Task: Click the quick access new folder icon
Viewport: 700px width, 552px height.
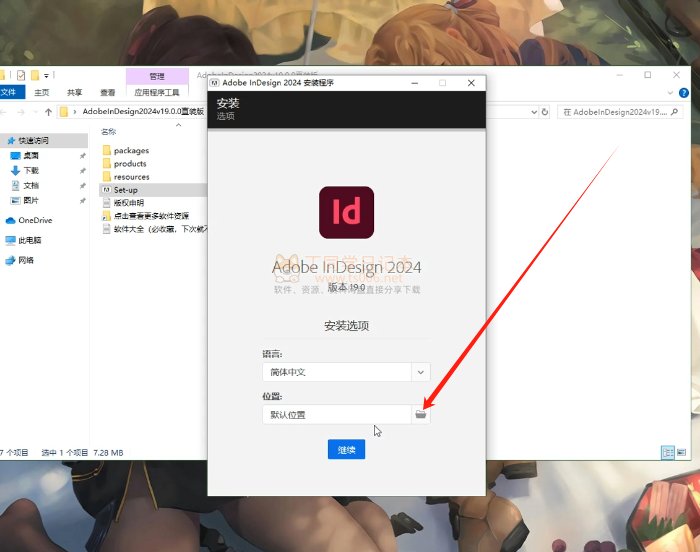Action: (35, 75)
